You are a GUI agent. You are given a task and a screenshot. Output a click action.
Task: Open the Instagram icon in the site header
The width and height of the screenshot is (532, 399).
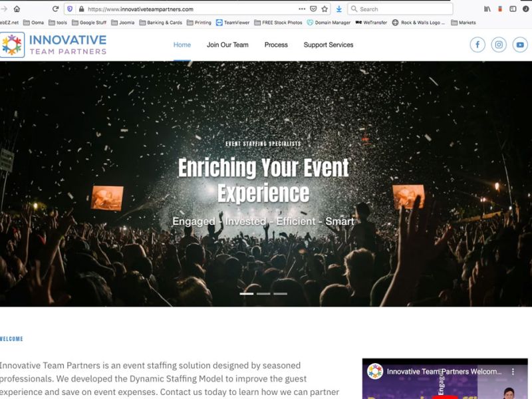(x=499, y=45)
